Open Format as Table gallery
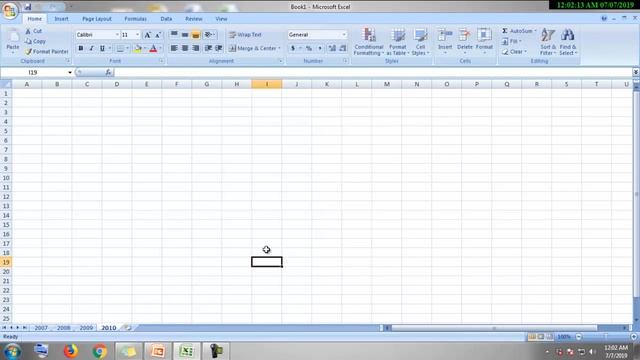The image size is (640, 360). click(x=398, y=42)
